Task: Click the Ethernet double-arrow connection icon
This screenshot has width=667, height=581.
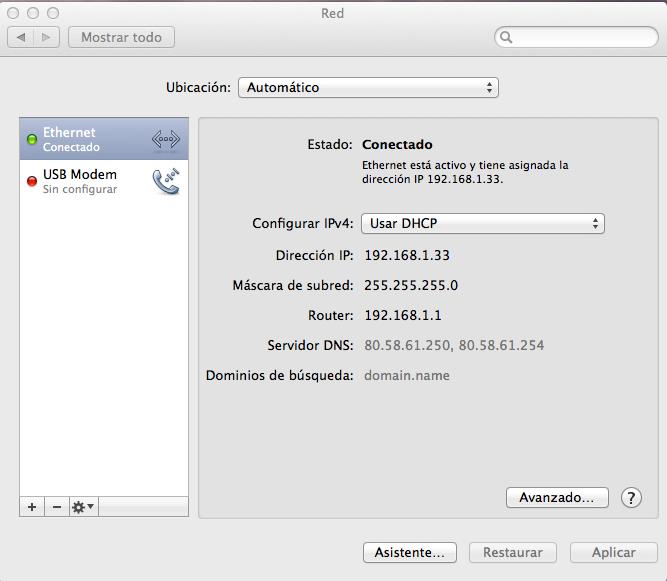Action: pos(165,140)
